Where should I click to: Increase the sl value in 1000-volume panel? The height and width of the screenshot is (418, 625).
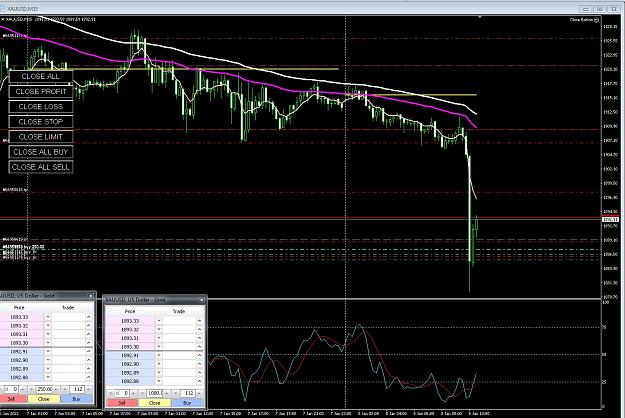[134, 393]
